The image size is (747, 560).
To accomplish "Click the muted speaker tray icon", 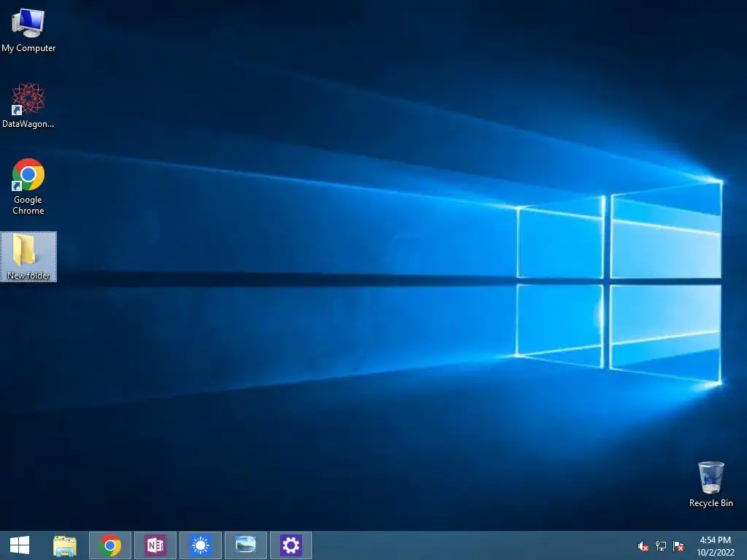I will coord(643,546).
